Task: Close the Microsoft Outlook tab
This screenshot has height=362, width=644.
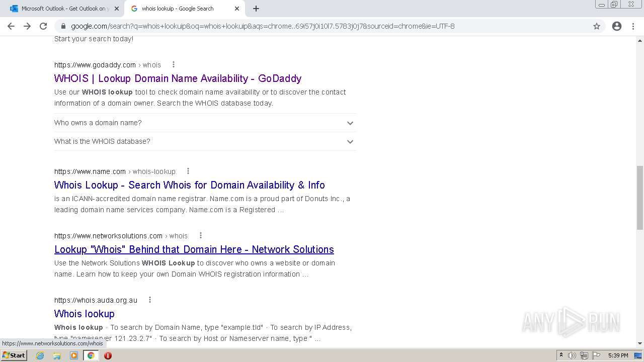Action: click(117, 9)
